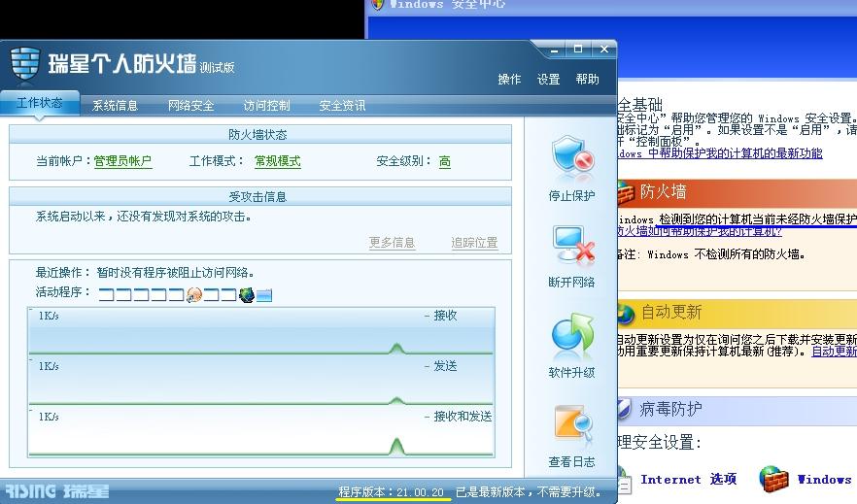The image size is (857, 504).
Task: Click the 追踪位置 link
Action: click(474, 243)
